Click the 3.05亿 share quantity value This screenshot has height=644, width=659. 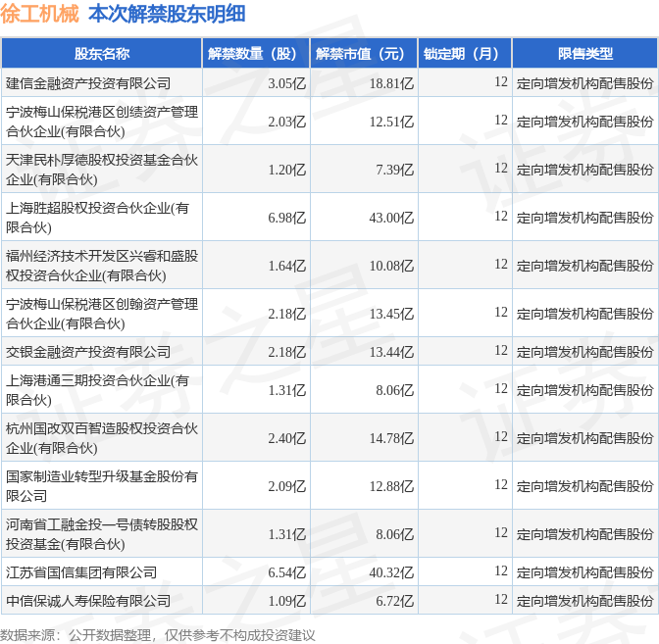287,83
